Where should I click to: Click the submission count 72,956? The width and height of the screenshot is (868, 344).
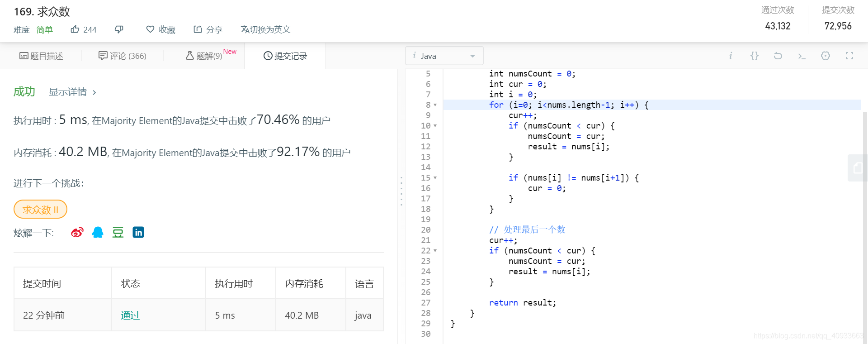838,26
